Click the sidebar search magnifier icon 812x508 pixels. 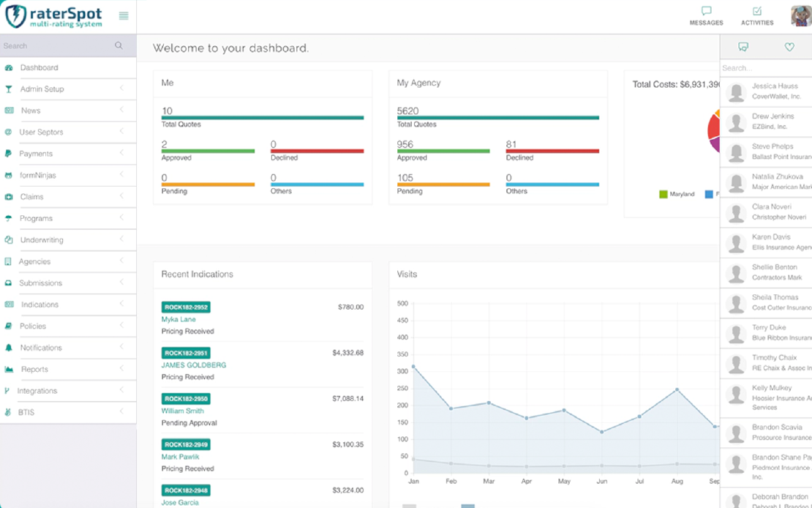119,45
